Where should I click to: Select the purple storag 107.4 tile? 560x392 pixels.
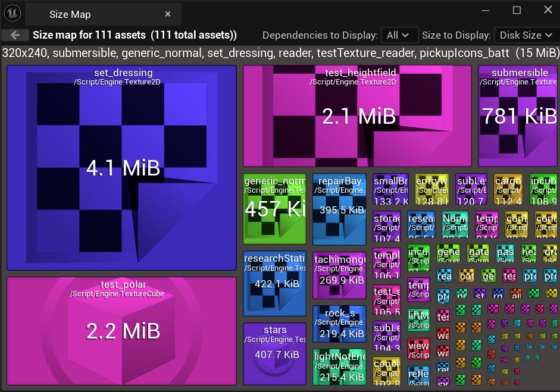tap(387, 227)
